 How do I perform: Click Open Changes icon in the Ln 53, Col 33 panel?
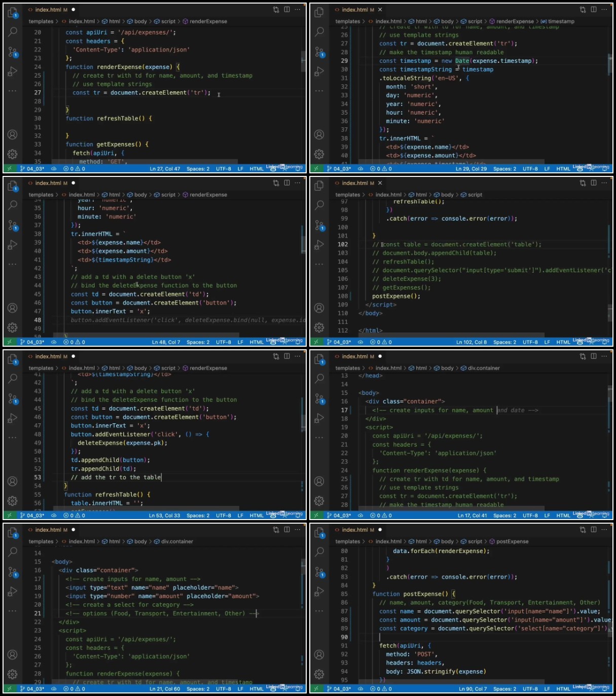[x=276, y=356]
